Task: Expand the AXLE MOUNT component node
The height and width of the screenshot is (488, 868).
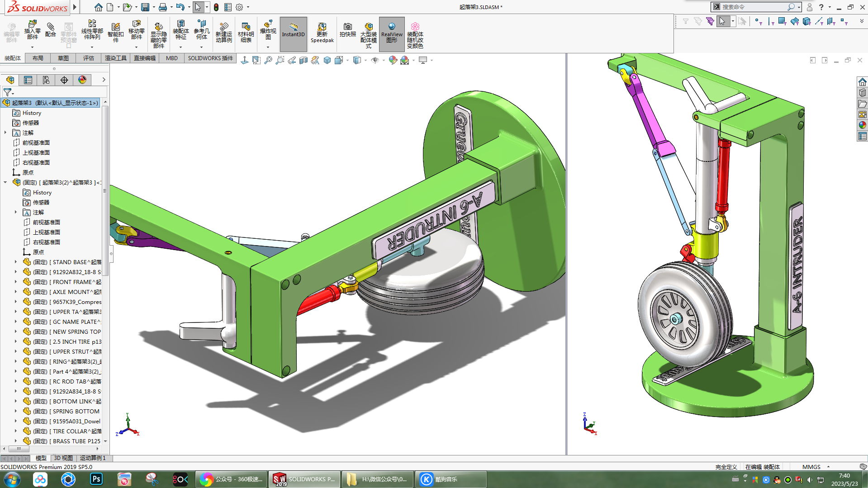Action: [16, 292]
